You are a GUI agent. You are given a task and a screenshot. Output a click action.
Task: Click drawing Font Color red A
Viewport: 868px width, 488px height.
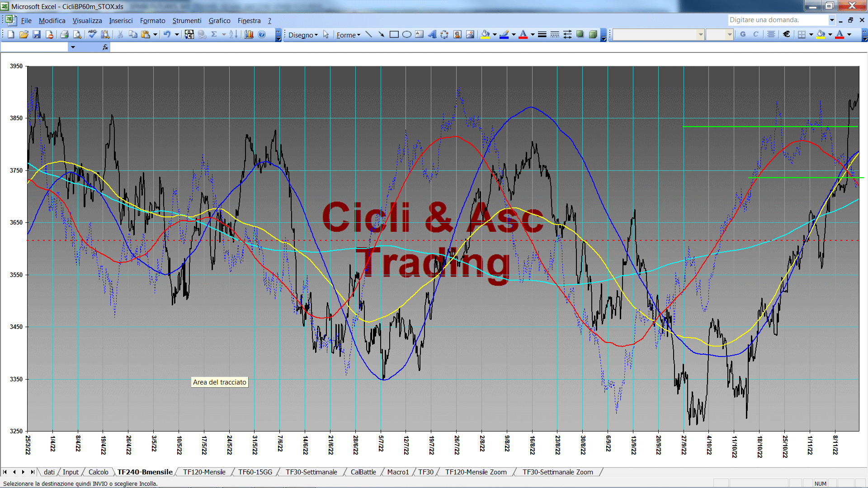pos(523,34)
